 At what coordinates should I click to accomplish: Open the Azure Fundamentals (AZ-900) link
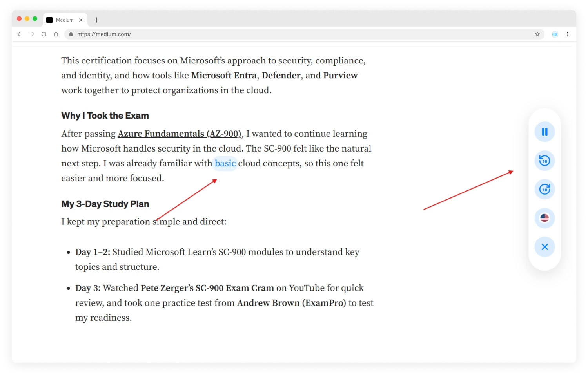click(x=180, y=134)
